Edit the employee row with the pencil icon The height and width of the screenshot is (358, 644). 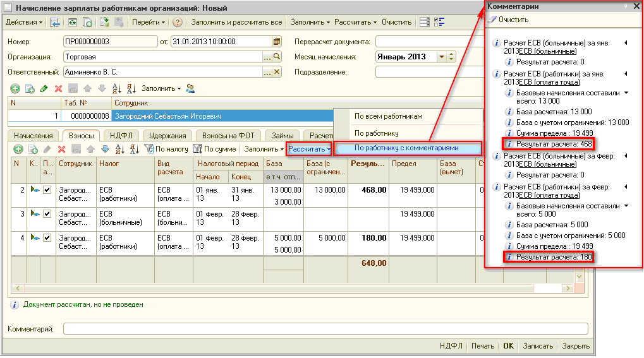pyautogui.click(x=44, y=88)
